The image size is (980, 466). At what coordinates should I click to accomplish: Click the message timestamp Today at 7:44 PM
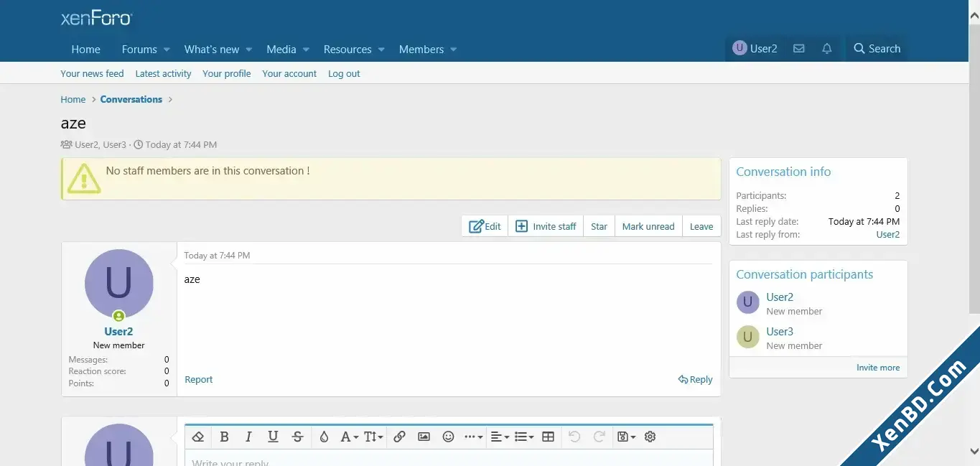pos(217,255)
